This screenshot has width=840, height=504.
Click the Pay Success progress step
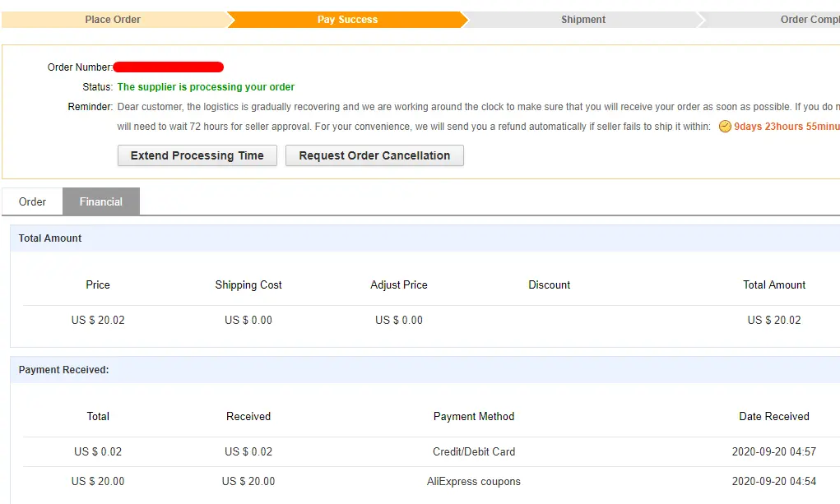(347, 20)
